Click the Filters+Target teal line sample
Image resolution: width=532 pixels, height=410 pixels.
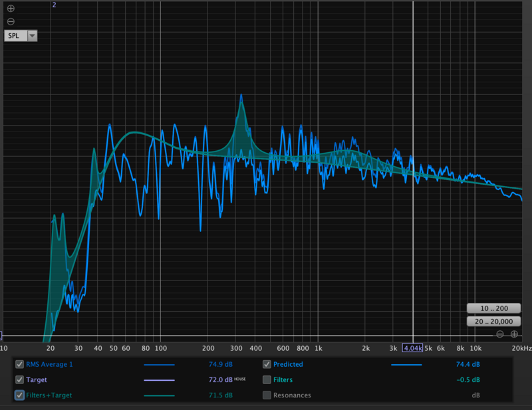pos(160,395)
